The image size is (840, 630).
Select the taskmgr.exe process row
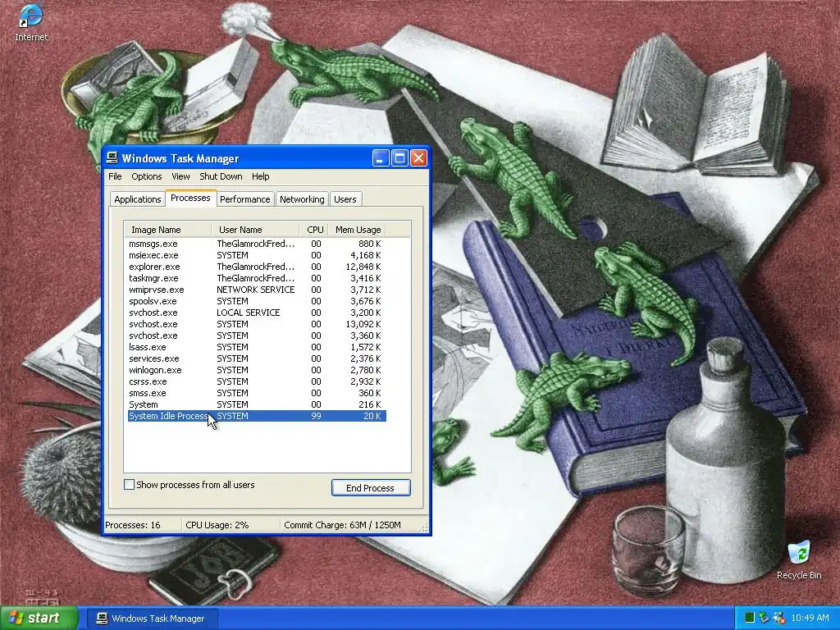(x=257, y=278)
